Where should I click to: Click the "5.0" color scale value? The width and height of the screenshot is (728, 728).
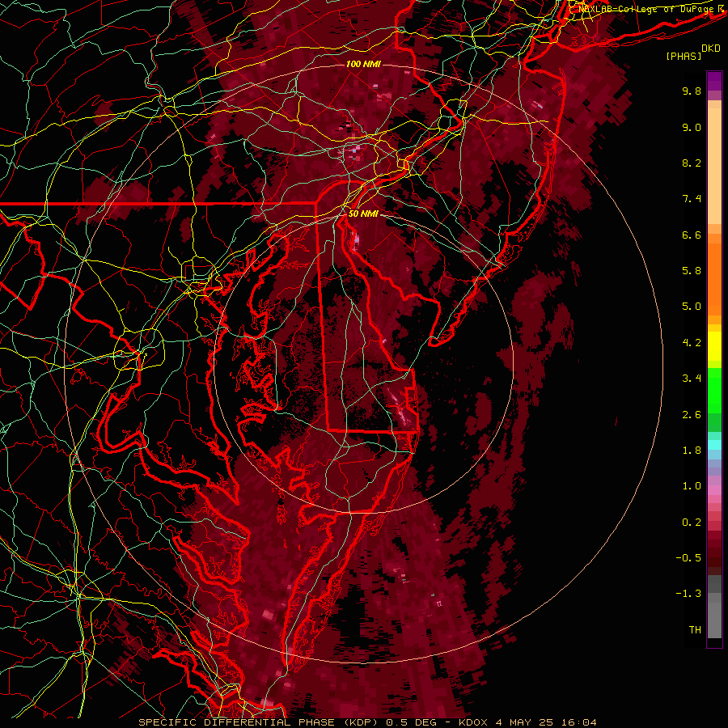(x=692, y=307)
